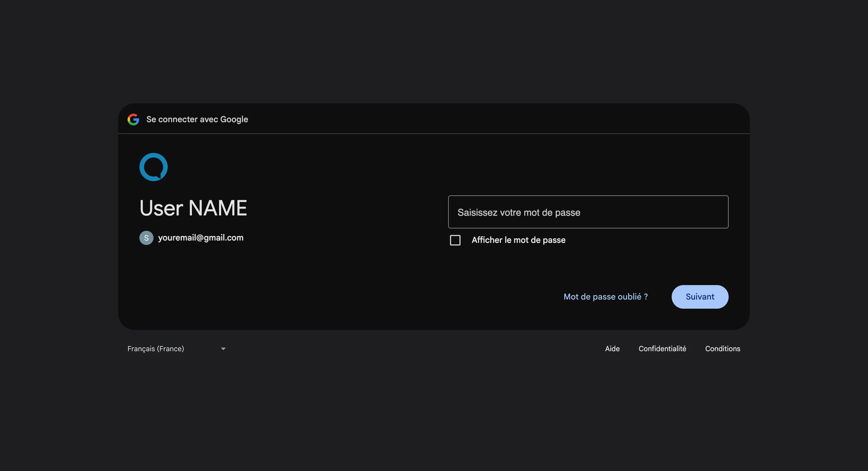The image size is (868, 471).
Task: Focus the Saisissez votre mot de passe field
Action: (588, 212)
